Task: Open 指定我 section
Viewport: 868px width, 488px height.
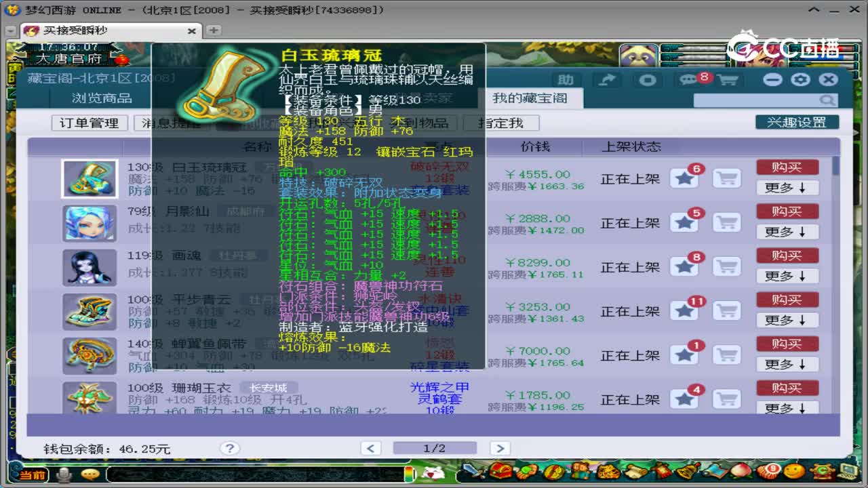Action: (x=500, y=123)
